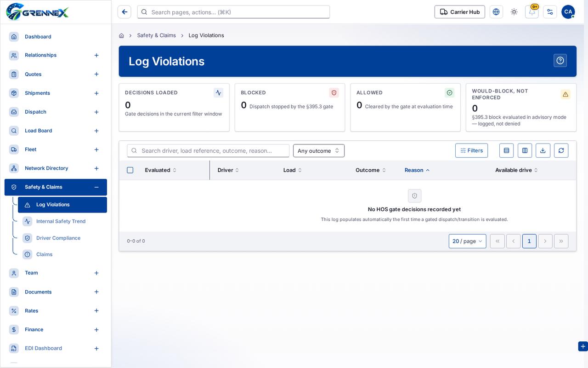
Task: Click the home breadcrumb icon
Action: pyautogui.click(x=121, y=35)
